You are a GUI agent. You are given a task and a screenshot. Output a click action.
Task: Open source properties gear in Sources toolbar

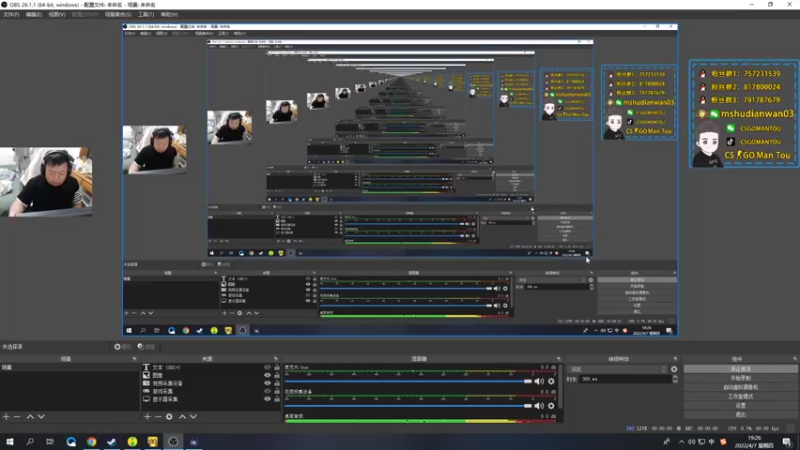(x=169, y=417)
